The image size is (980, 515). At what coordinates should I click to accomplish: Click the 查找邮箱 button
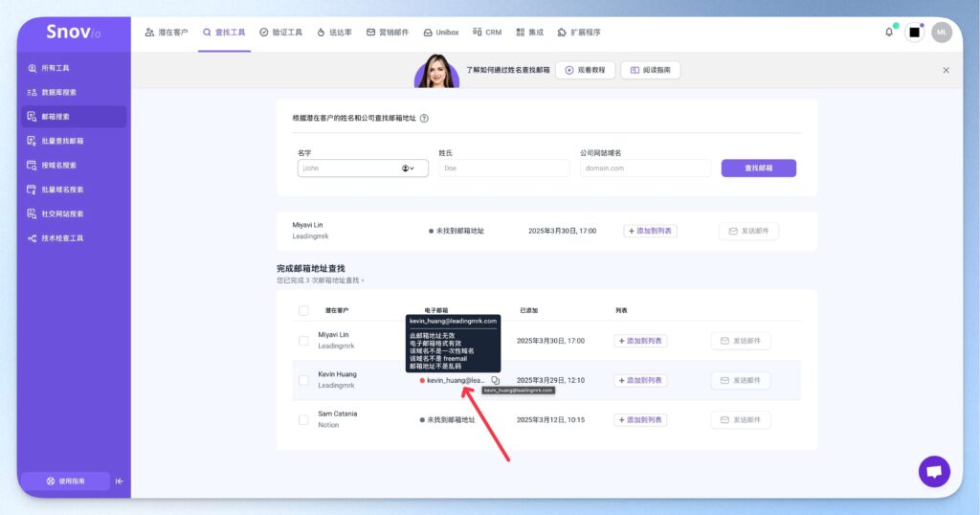point(759,168)
